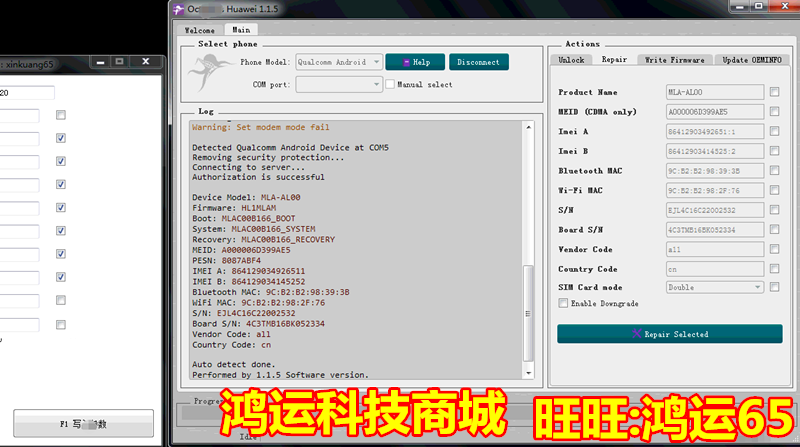Switch to the Write Firmware tab
The image size is (800, 447).
click(x=674, y=60)
